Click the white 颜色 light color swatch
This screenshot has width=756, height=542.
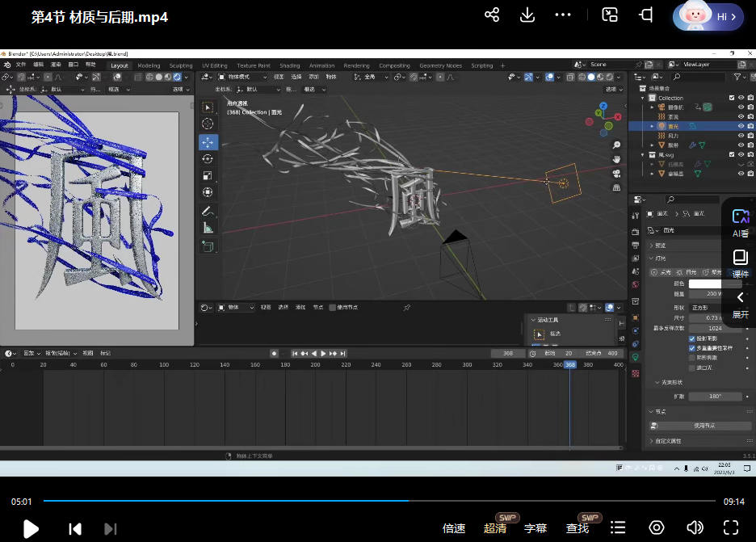704,284
